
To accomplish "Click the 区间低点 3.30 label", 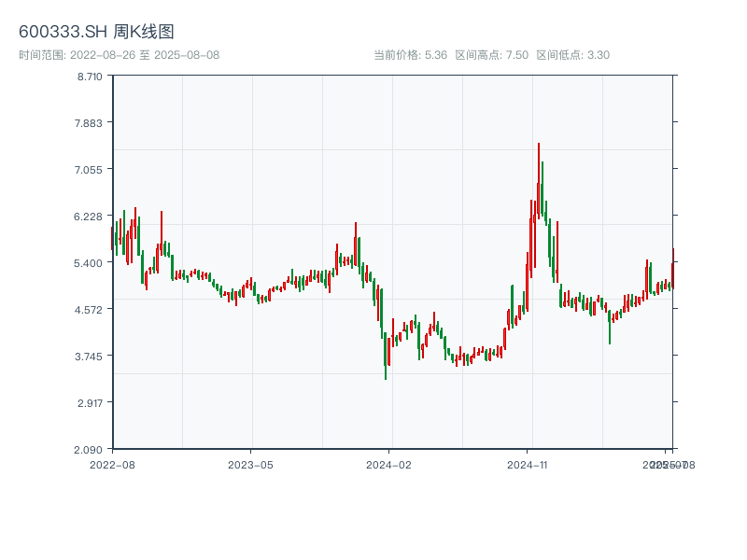I will point(572,55).
